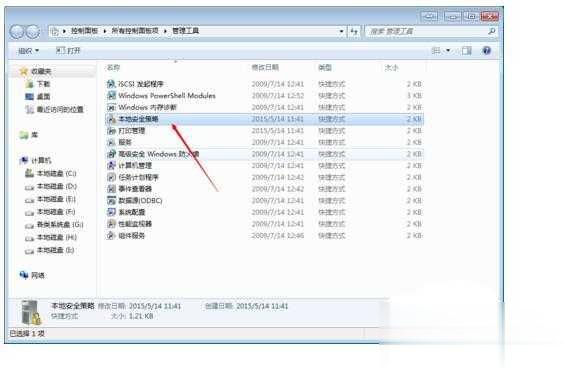Select the 服务 gear icon

(111, 142)
